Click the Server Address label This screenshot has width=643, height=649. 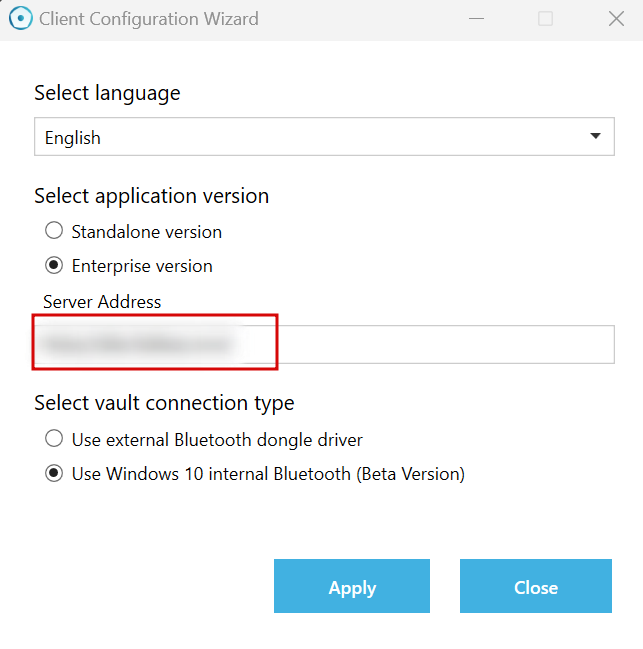102,301
